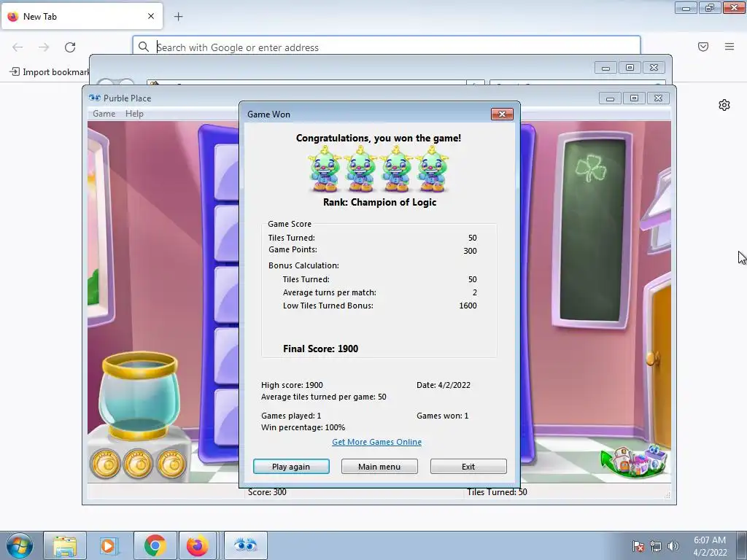Open the Game menu in Purble Place
Image resolution: width=747 pixels, height=560 pixels.
(x=104, y=113)
